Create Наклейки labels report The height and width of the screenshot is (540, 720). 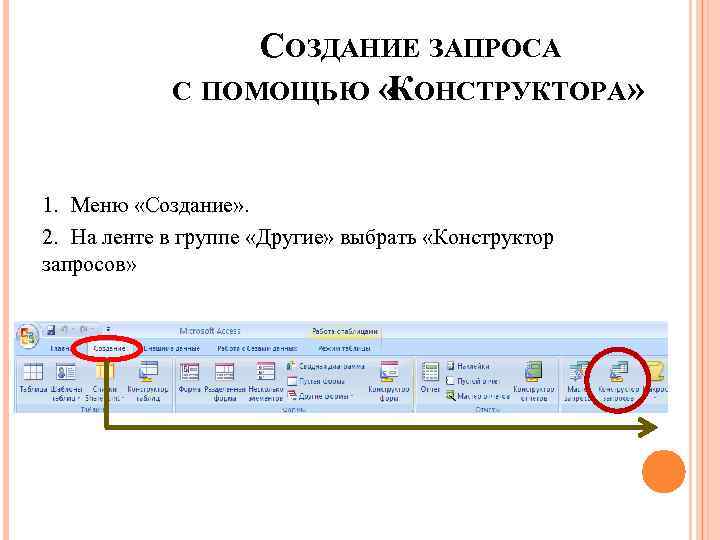(468, 366)
